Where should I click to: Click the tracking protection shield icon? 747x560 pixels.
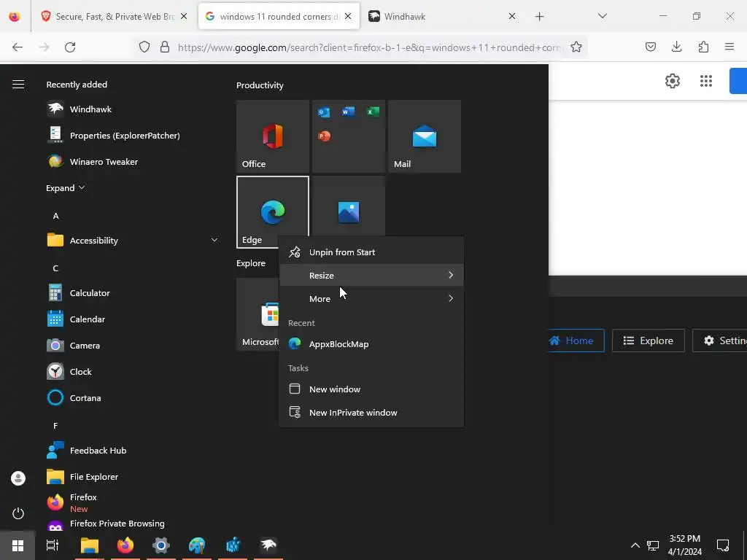[144, 47]
